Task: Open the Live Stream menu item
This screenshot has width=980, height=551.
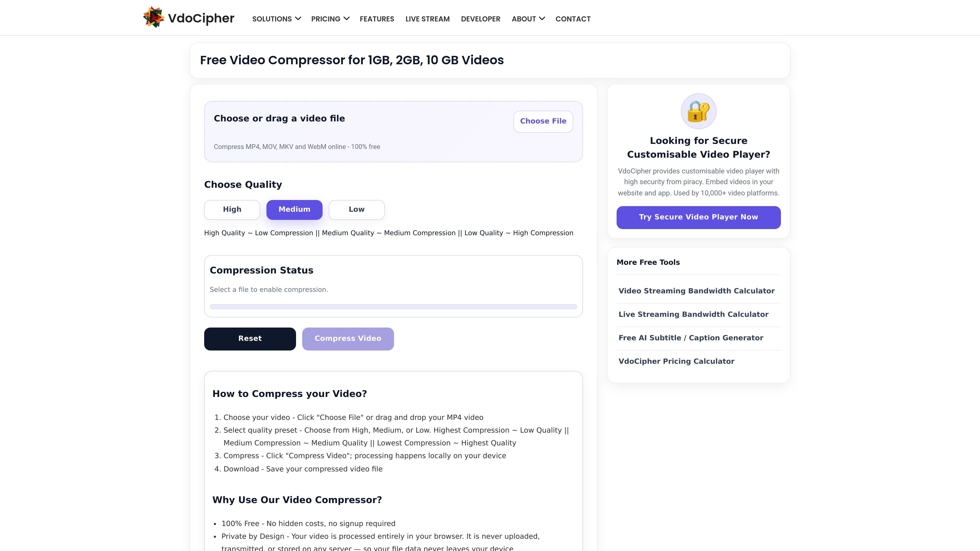Action: [x=427, y=19]
